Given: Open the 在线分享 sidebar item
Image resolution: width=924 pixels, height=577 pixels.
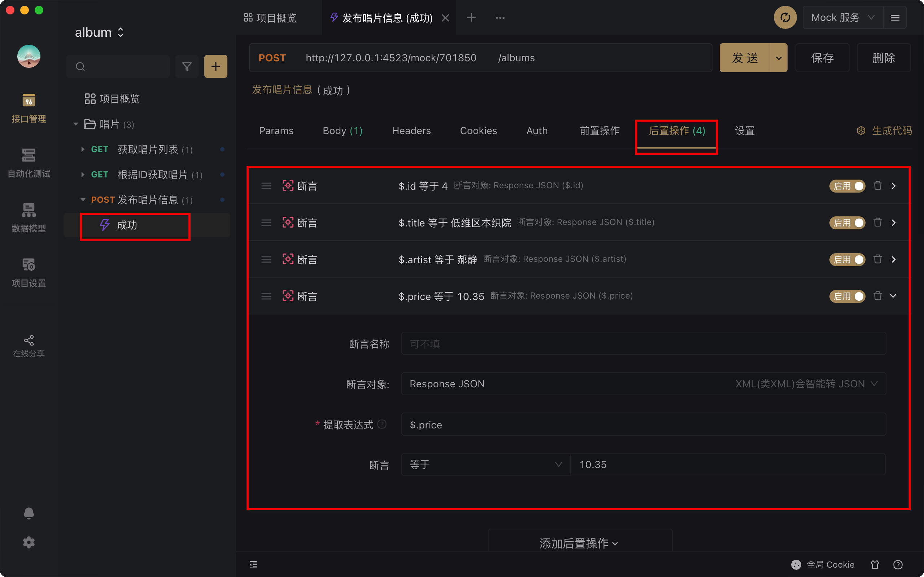Looking at the screenshot, I should click(x=29, y=346).
